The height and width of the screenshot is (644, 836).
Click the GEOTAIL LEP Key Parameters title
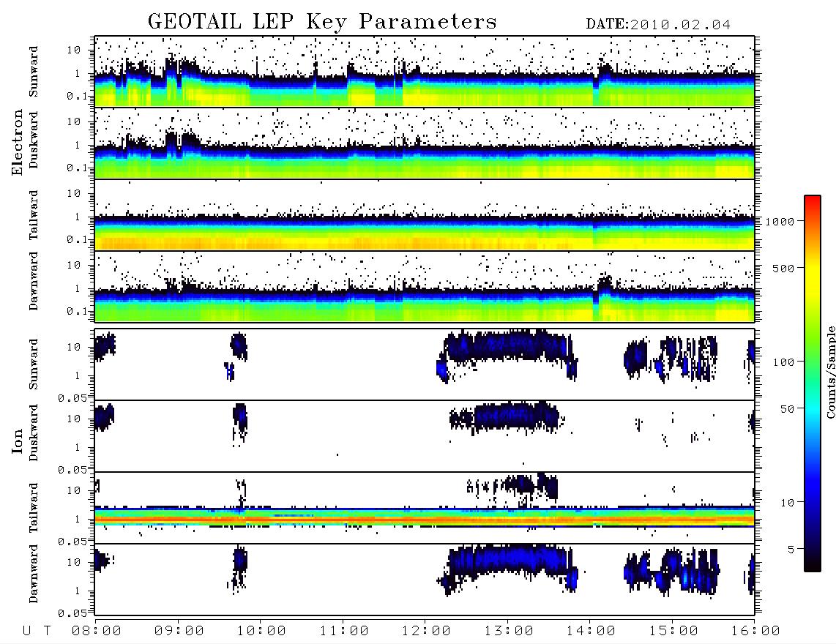(322, 22)
